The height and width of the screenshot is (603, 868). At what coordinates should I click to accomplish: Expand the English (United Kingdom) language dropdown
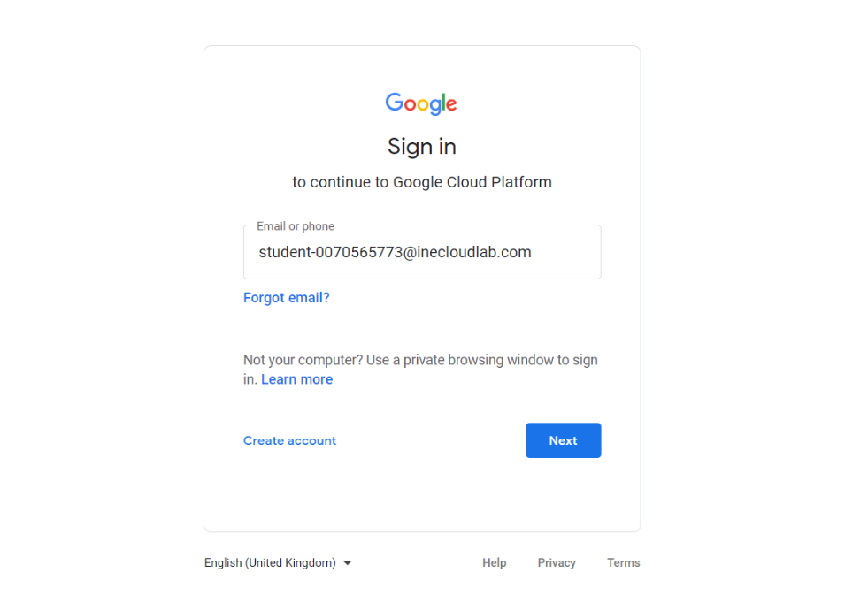[278, 562]
